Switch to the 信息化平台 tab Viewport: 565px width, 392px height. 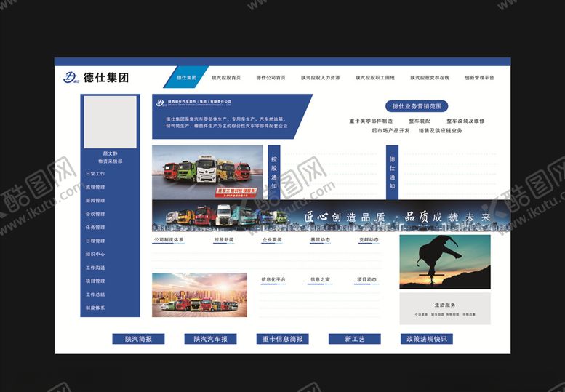[273, 280]
